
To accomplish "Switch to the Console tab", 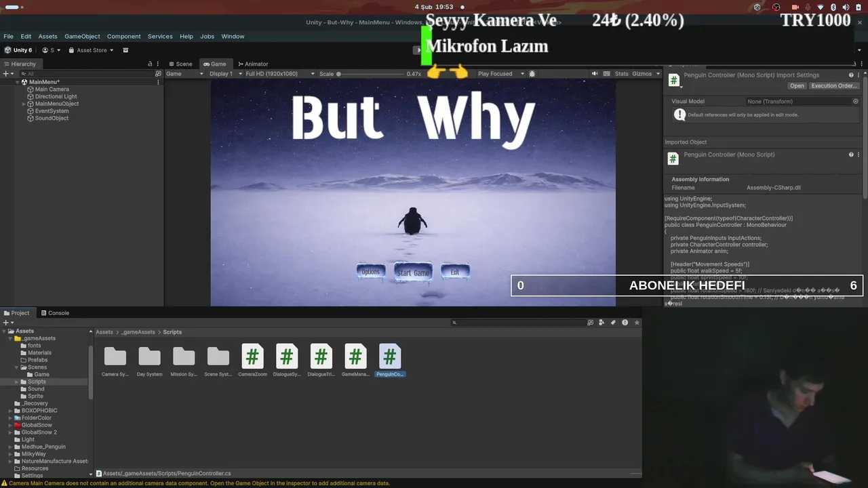I will pyautogui.click(x=55, y=313).
